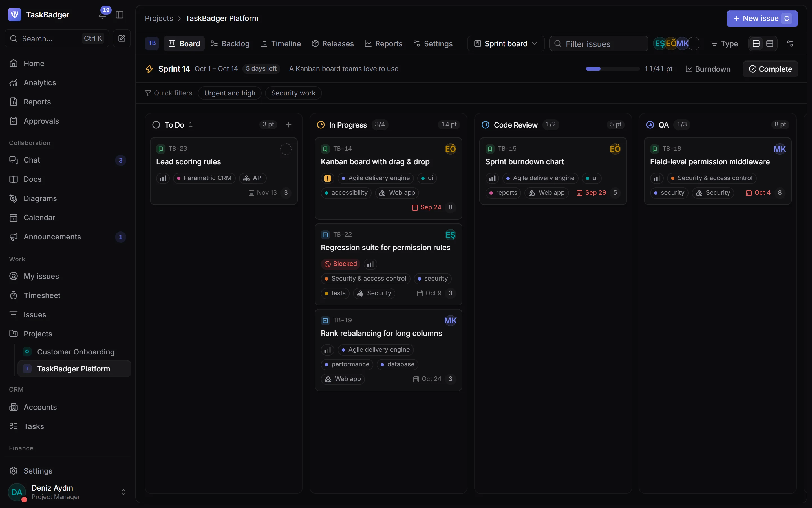The height and width of the screenshot is (508, 812).
Task: Switch to card view layout
Action: (756, 44)
